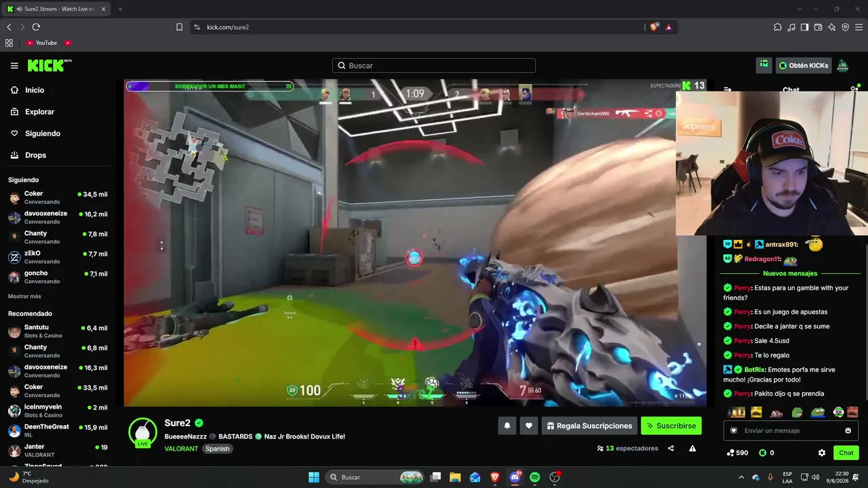Viewport: 868px width, 488px height.
Task: Open a new browser tab
Action: click(120, 9)
